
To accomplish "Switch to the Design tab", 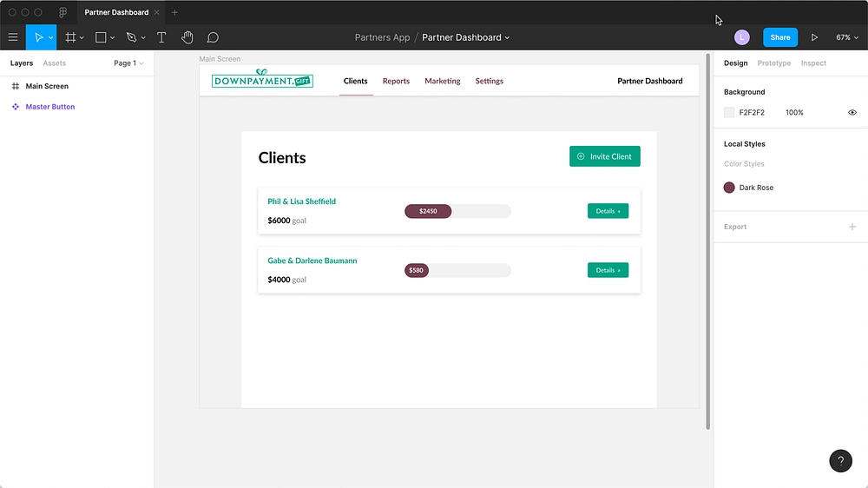I will click(736, 63).
